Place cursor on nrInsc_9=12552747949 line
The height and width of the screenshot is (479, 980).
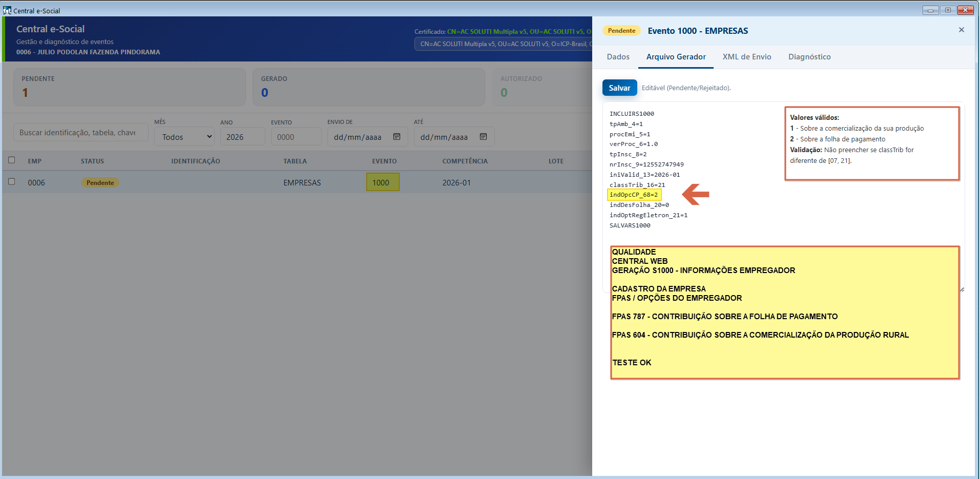coord(647,164)
